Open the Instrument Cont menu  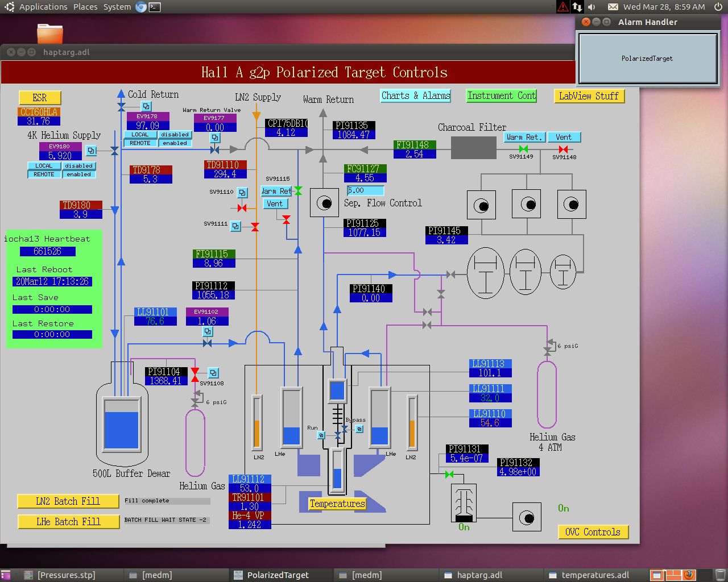coord(502,95)
